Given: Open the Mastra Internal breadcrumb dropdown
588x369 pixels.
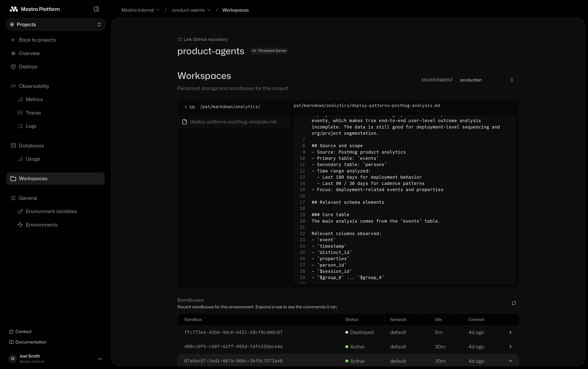Looking at the screenshot, I should click(x=140, y=10).
